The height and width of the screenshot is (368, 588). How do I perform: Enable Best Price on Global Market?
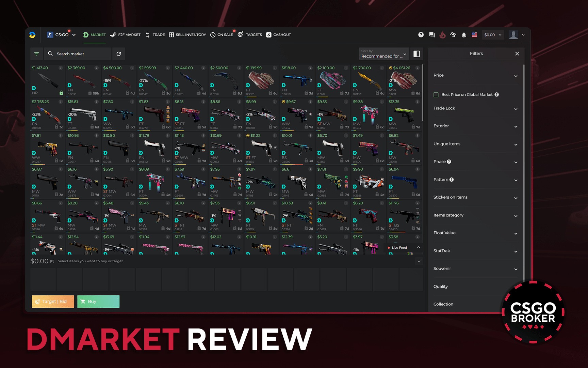coord(436,94)
